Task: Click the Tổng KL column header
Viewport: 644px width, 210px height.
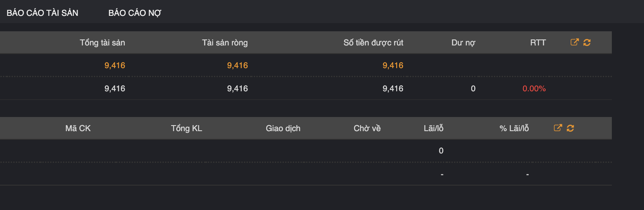Action: (x=187, y=129)
